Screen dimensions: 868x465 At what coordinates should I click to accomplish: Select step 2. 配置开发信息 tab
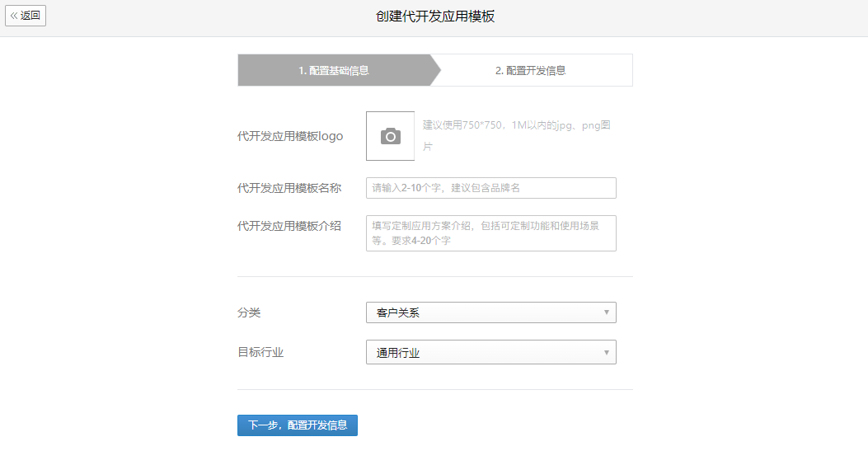(530, 70)
